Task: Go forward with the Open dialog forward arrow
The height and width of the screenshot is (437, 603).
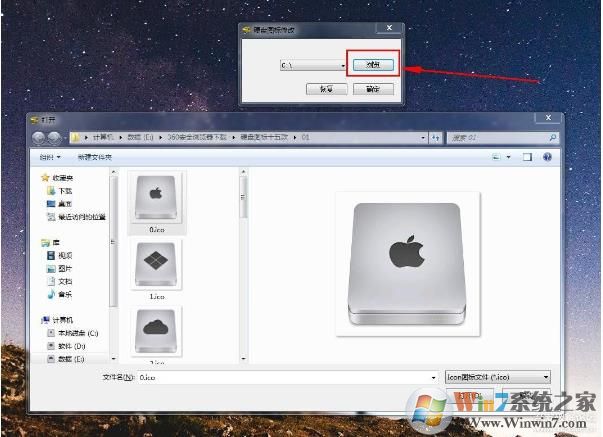Action: point(54,138)
